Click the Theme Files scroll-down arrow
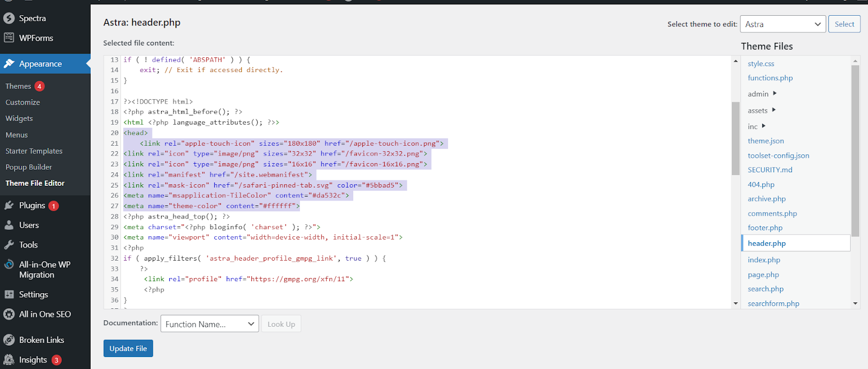This screenshot has height=369, width=868. (x=856, y=303)
